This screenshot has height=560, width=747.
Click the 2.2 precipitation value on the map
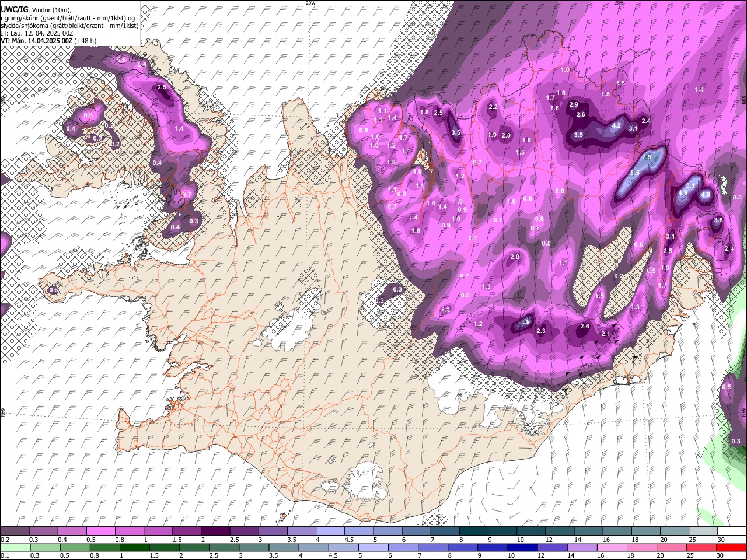[493, 107]
